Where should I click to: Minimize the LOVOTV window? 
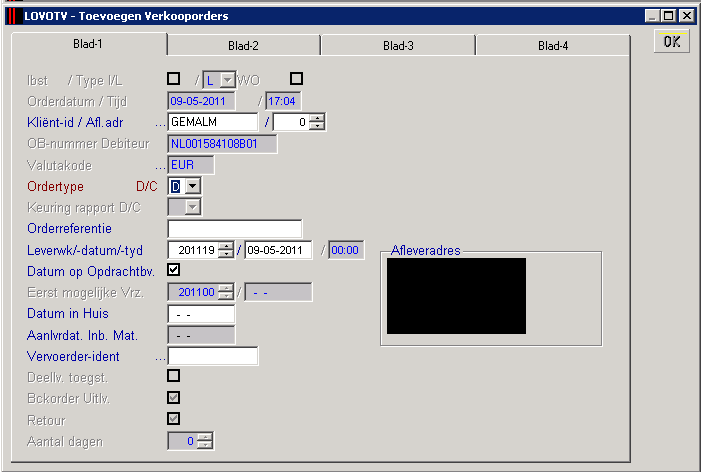click(x=652, y=16)
